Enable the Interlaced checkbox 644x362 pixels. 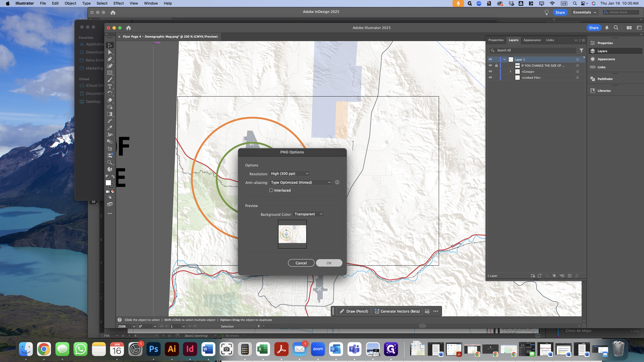tap(271, 190)
